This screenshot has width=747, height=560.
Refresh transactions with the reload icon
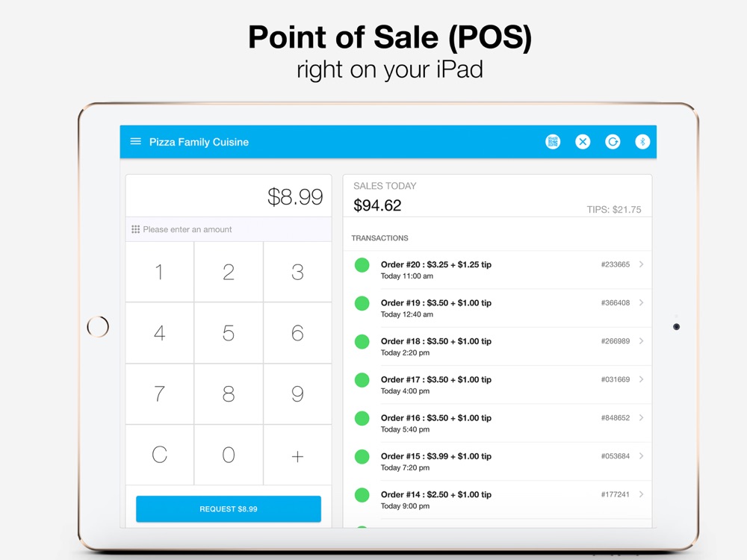[613, 142]
